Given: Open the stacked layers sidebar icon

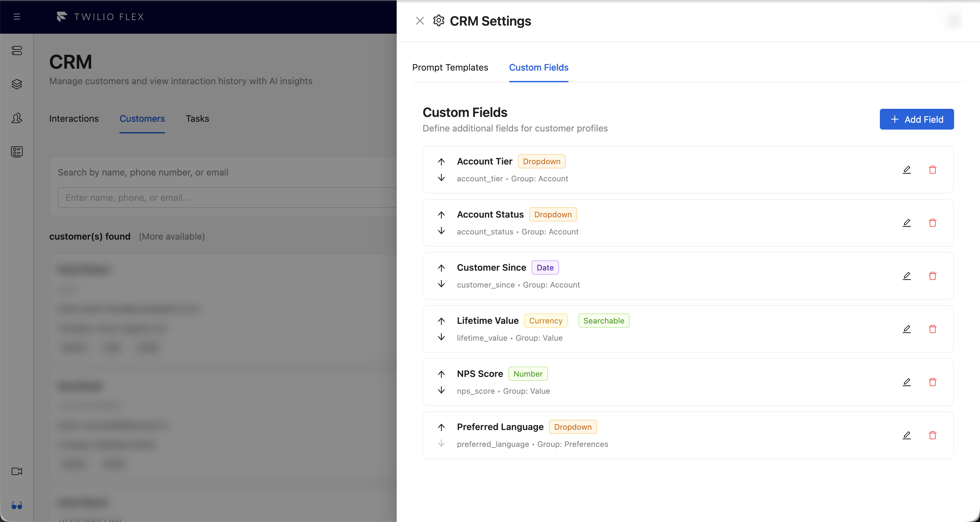Looking at the screenshot, I should point(17,84).
